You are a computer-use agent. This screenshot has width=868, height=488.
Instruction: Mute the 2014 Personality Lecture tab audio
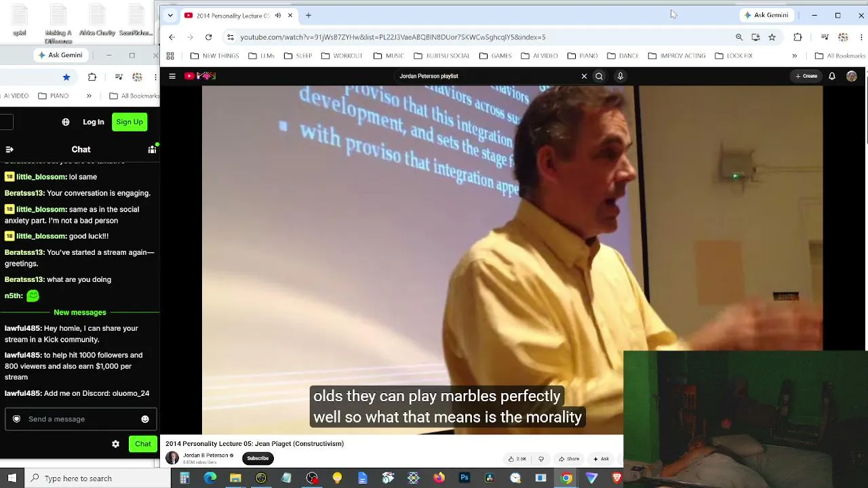[278, 16]
